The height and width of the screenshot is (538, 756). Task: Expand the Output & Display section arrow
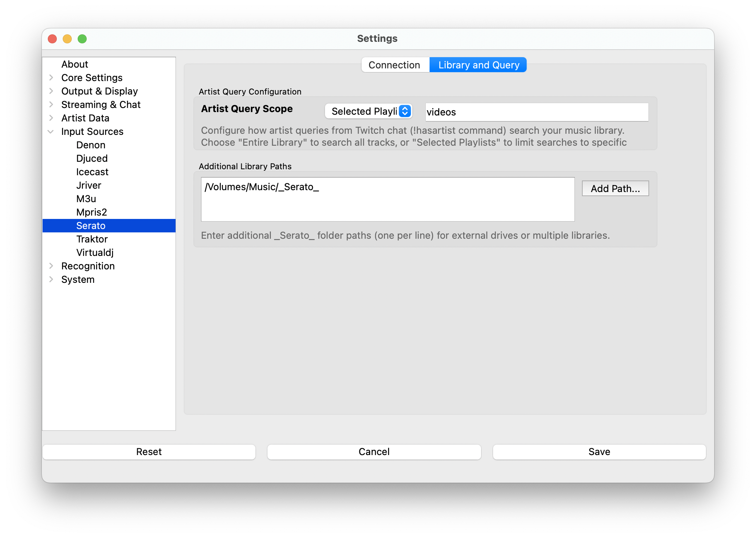point(51,91)
